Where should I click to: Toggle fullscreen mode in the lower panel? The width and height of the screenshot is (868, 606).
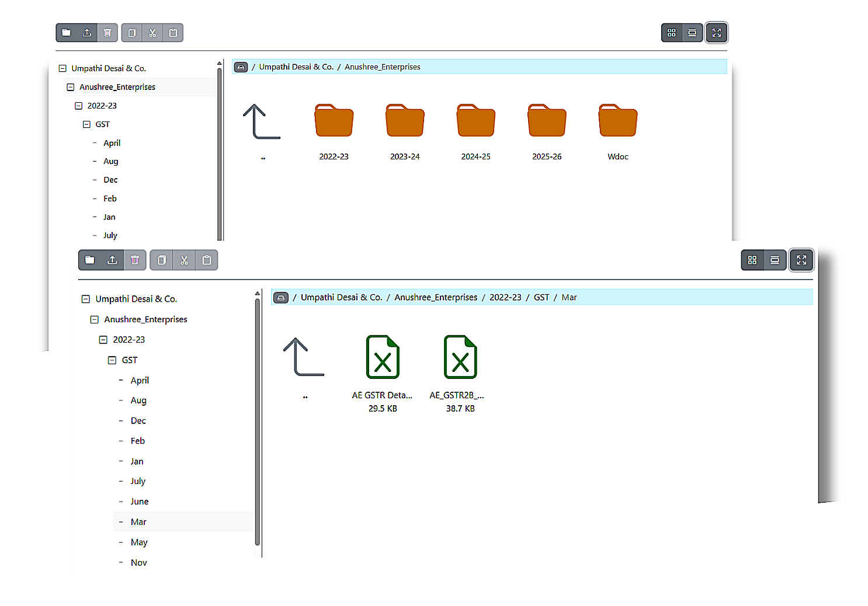[x=801, y=260]
